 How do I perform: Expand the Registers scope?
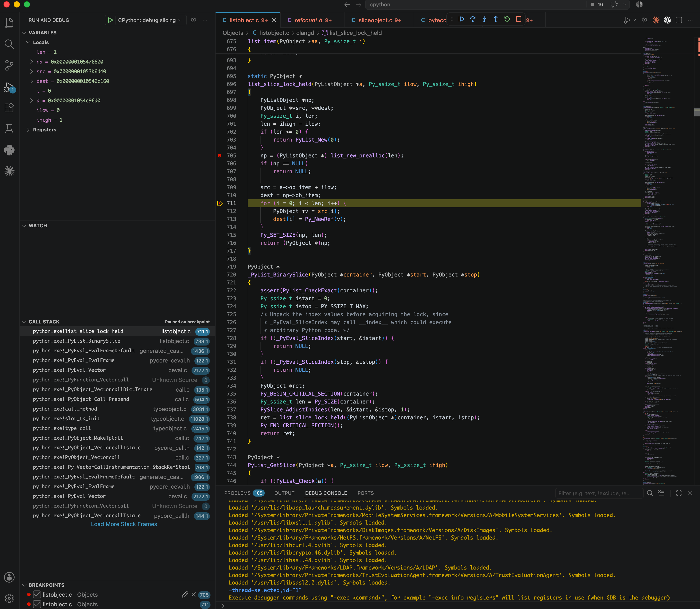tap(28, 130)
